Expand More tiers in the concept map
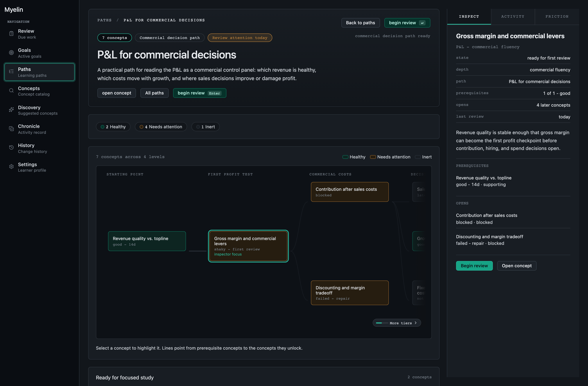Image resolution: width=588 pixels, height=386 pixels. pyautogui.click(x=397, y=323)
